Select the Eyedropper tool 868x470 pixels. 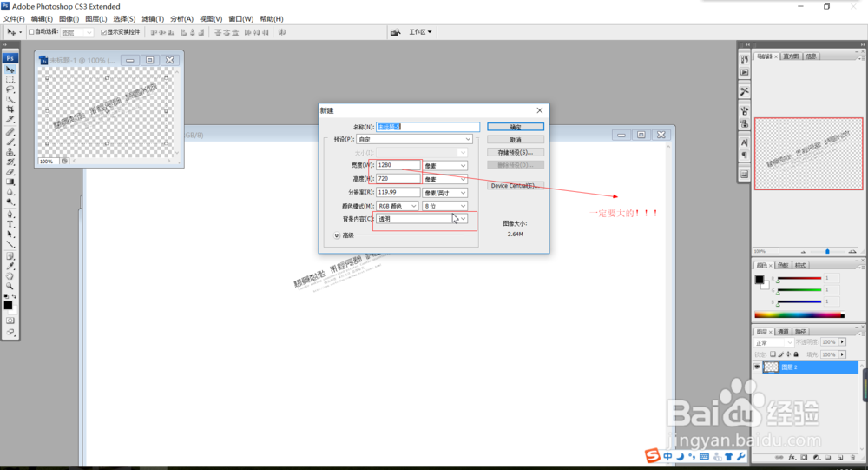[10, 266]
